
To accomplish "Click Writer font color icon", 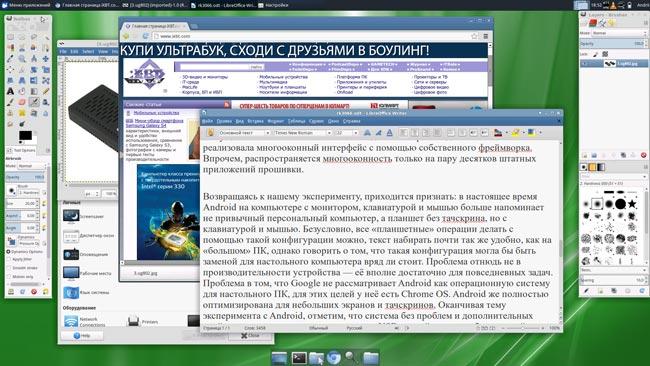I will (498, 133).
